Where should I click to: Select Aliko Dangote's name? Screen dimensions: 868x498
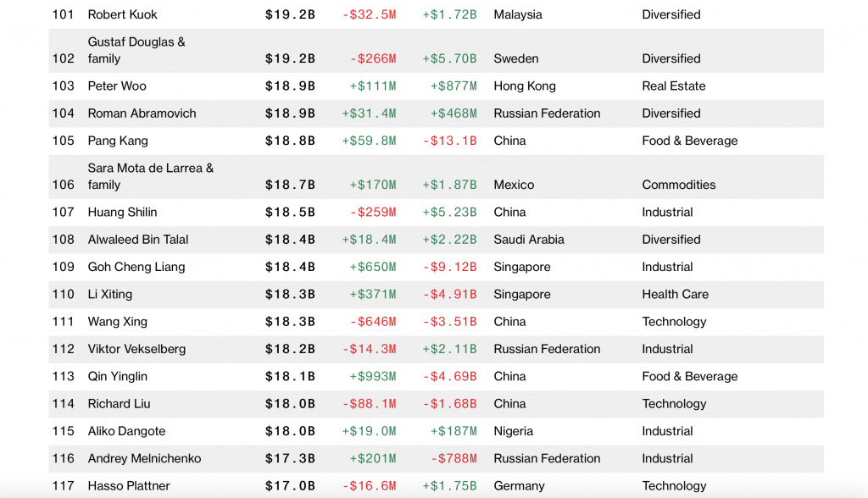point(126,431)
